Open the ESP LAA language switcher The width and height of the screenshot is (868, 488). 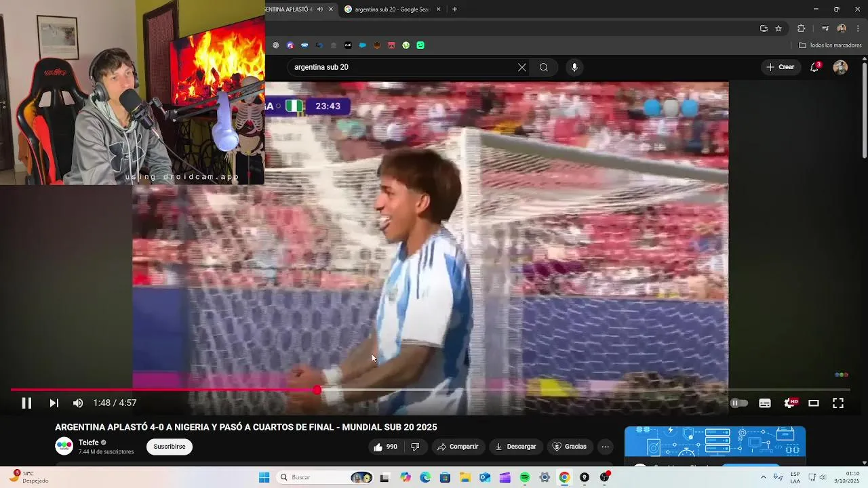pos(795,477)
